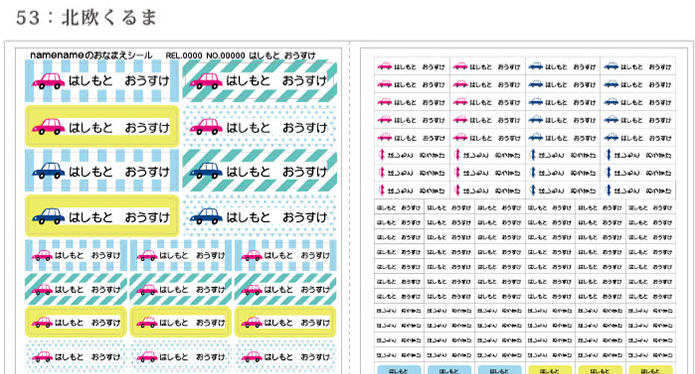Click the last small teal striped pink car label

click(285, 289)
